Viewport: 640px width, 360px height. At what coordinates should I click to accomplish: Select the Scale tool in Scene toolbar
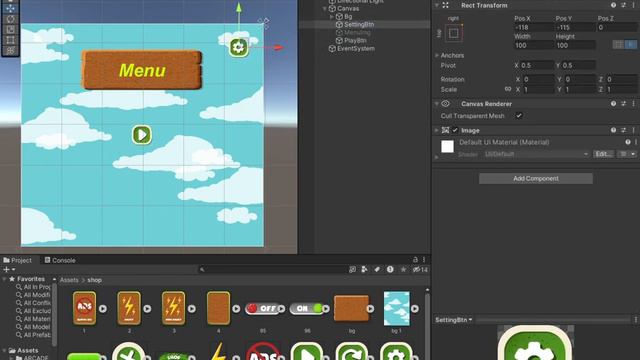[10, 29]
